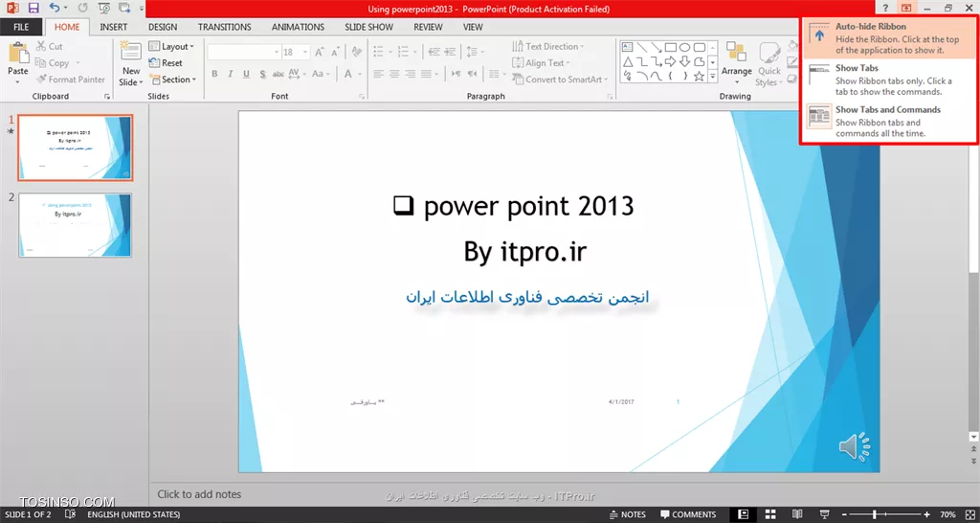Select the Text Box shape in gallery
This screenshot has height=523, width=980.
click(627, 47)
